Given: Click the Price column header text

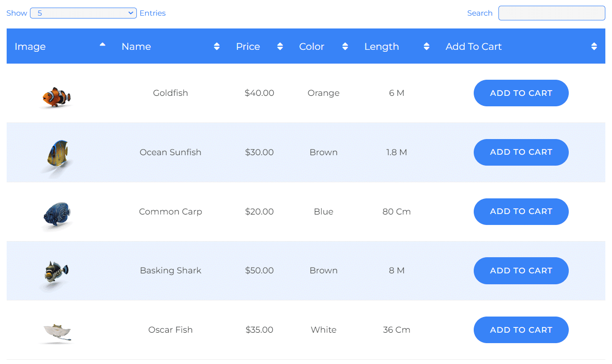Looking at the screenshot, I should (x=248, y=47).
